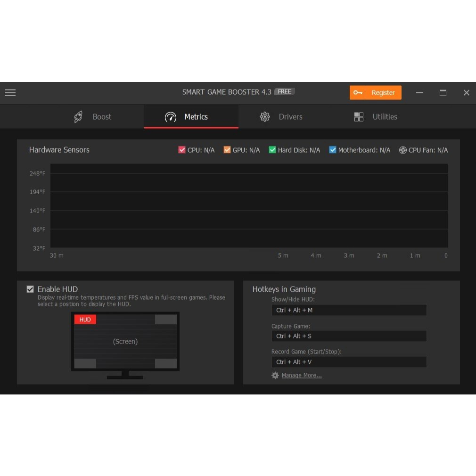
Task: Toggle the GPU sensor checkbox
Action: (227, 150)
